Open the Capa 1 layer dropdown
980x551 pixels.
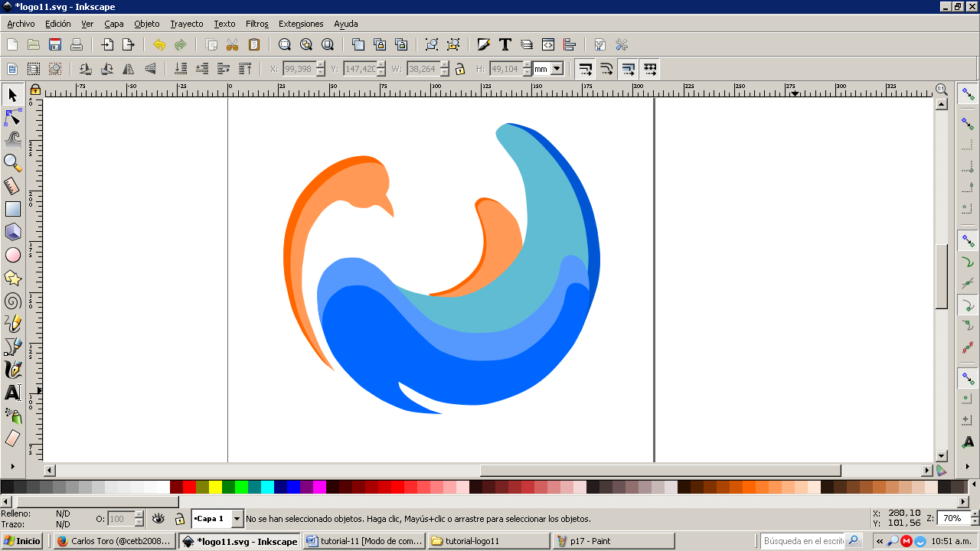coord(237,519)
